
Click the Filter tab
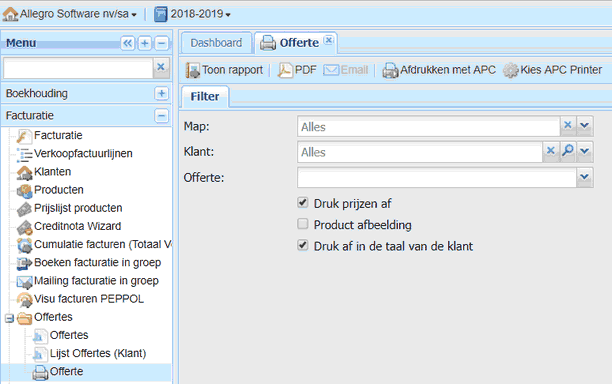tap(205, 96)
